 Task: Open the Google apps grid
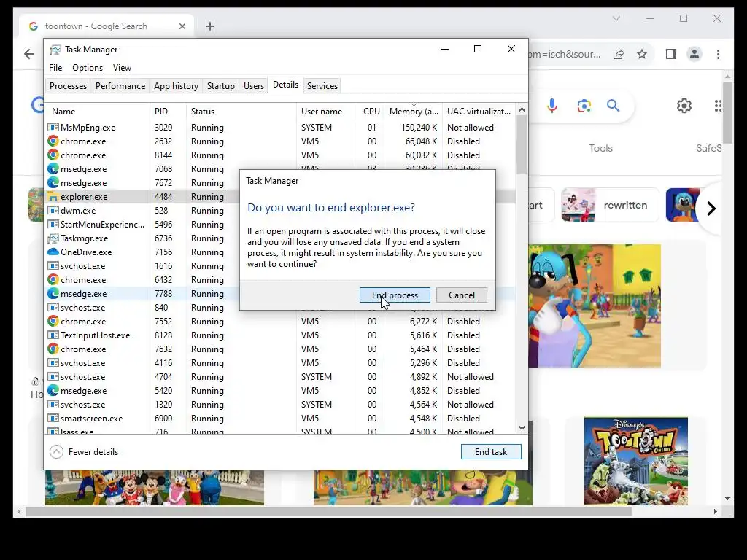click(x=718, y=106)
